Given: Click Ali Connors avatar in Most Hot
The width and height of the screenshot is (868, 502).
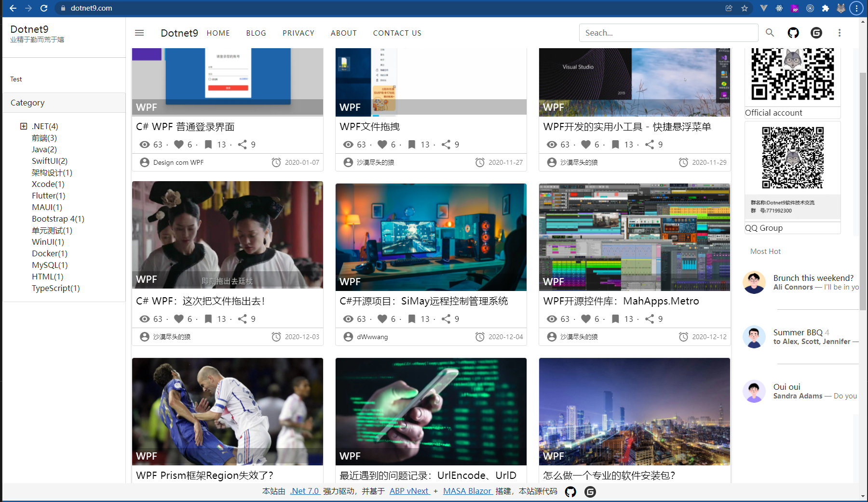Looking at the screenshot, I should click(x=754, y=282).
